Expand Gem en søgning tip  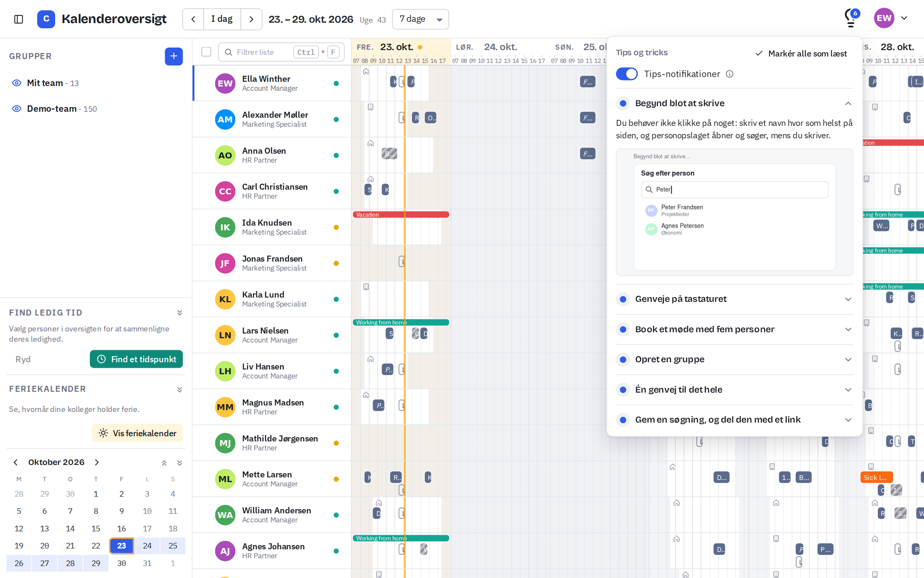tap(734, 420)
